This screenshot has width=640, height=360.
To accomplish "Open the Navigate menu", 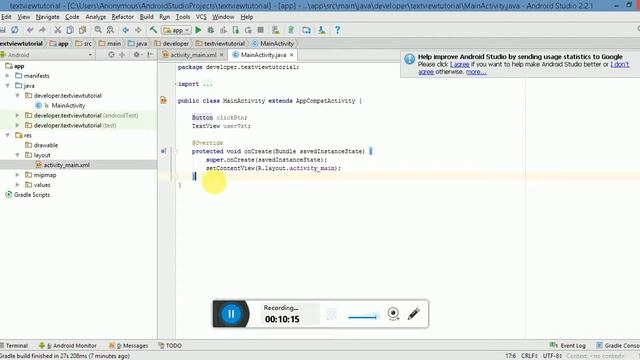I will point(47,17).
